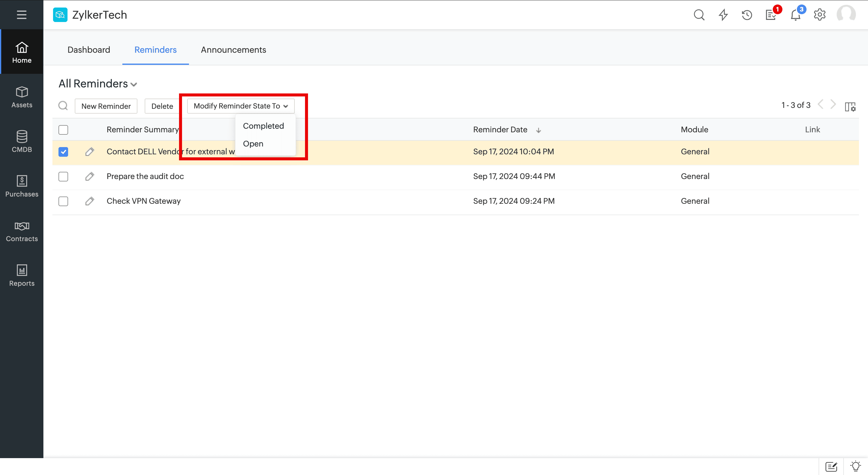Click the quick actions lightning icon
Viewport: 868px width, 475px height.
[x=723, y=15]
